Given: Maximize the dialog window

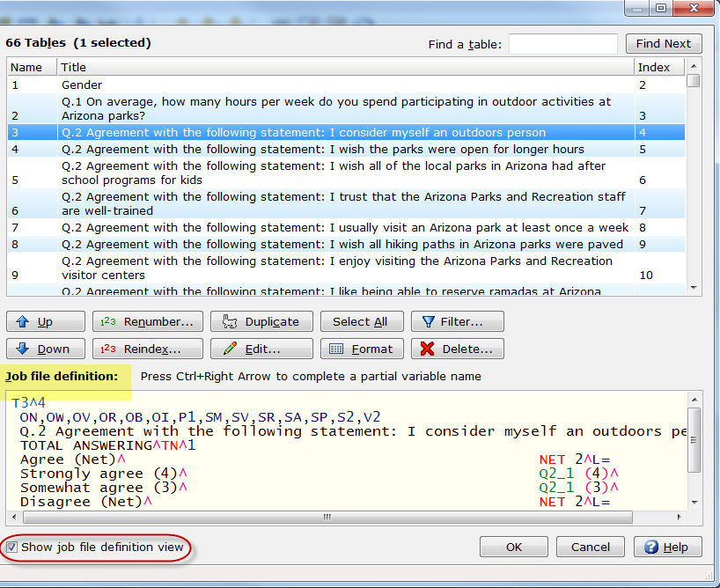Looking at the screenshot, I should (x=661, y=8).
